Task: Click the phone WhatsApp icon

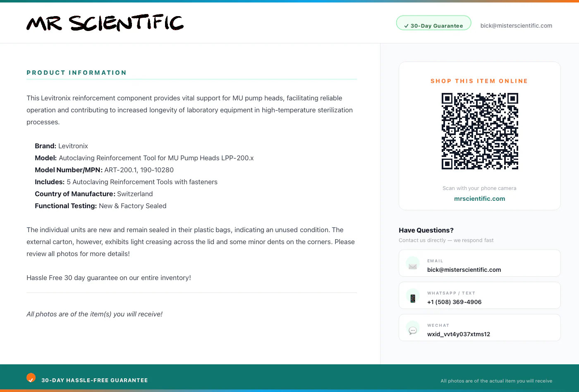Action: pos(413,296)
